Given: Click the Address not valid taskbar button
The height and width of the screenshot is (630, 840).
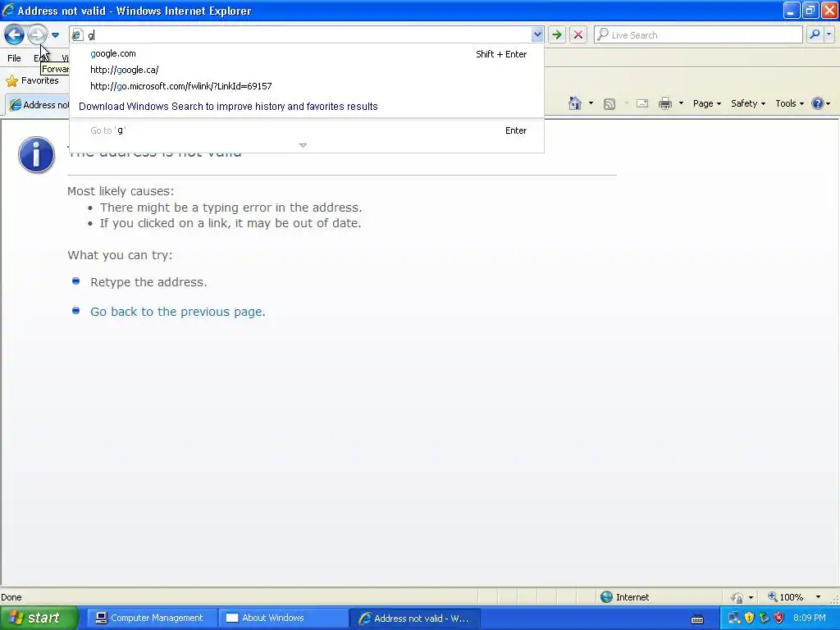Looking at the screenshot, I should pos(414,619).
